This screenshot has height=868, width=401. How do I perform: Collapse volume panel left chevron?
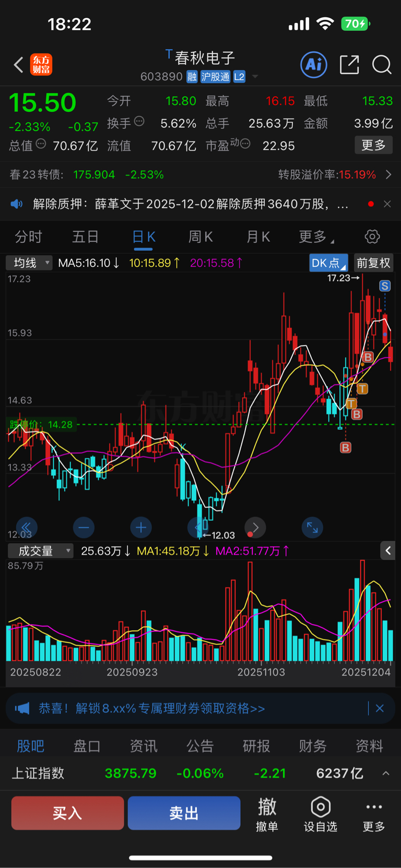388,550
